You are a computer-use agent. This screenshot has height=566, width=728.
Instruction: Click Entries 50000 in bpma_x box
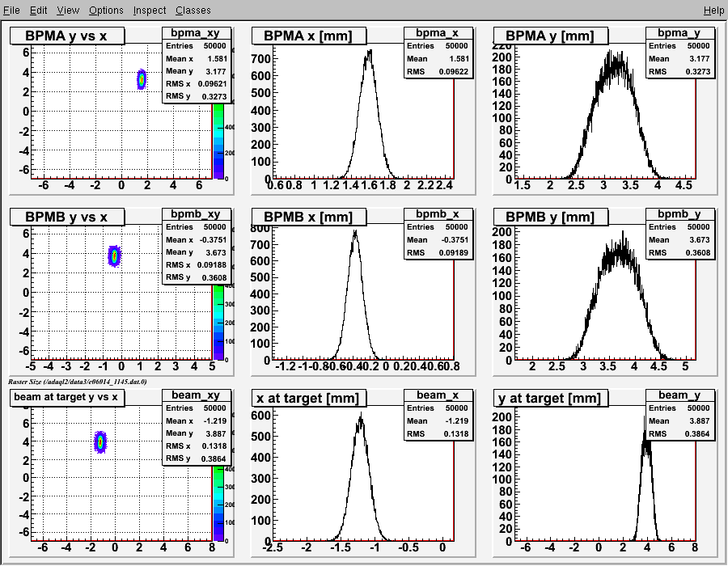(x=438, y=46)
